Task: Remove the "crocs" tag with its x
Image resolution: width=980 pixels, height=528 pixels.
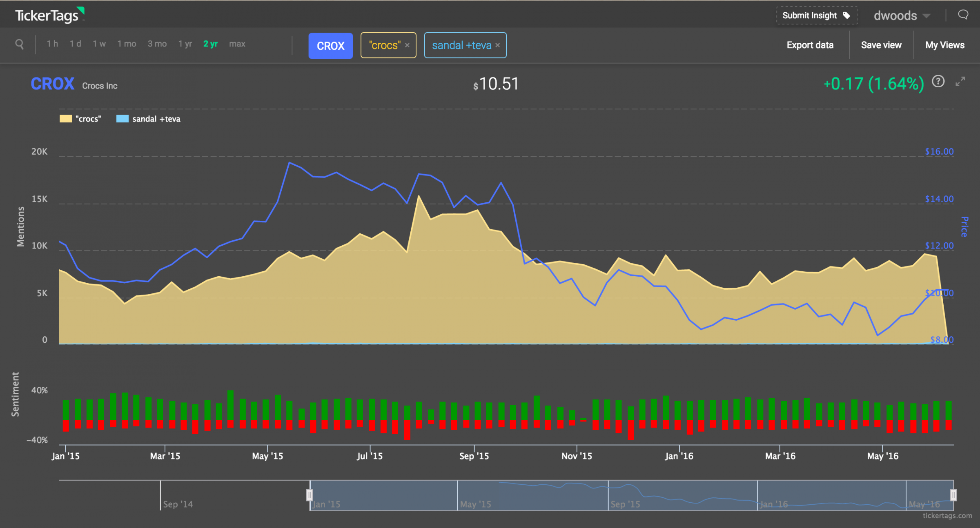Action: tap(407, 45)
